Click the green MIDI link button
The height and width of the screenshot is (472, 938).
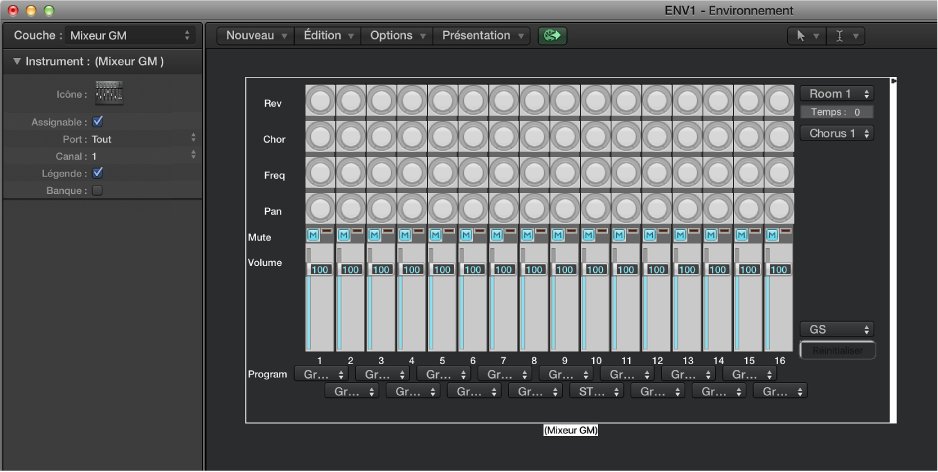[552, 35]
